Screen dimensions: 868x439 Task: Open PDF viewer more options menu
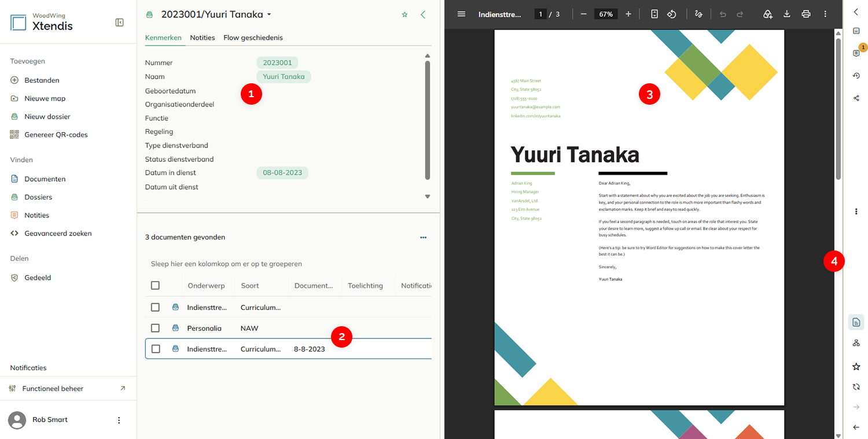pyautogui.click(x=825, y=14)
